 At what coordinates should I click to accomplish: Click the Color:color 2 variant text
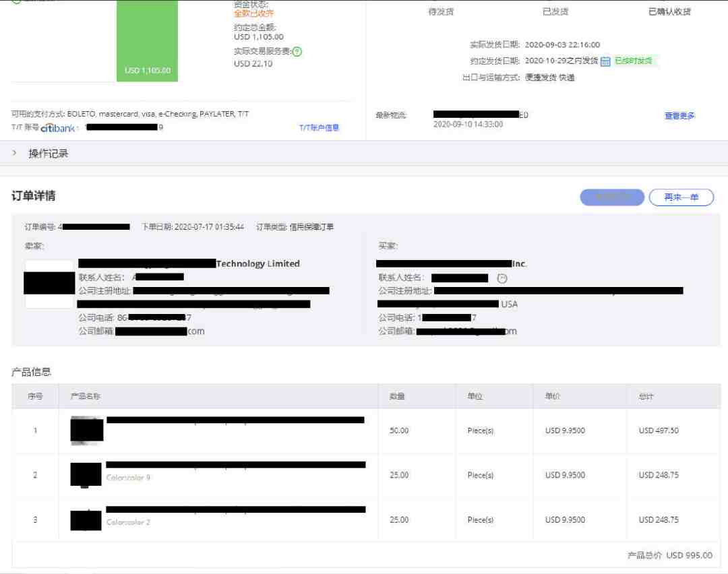tap(128, 522)
